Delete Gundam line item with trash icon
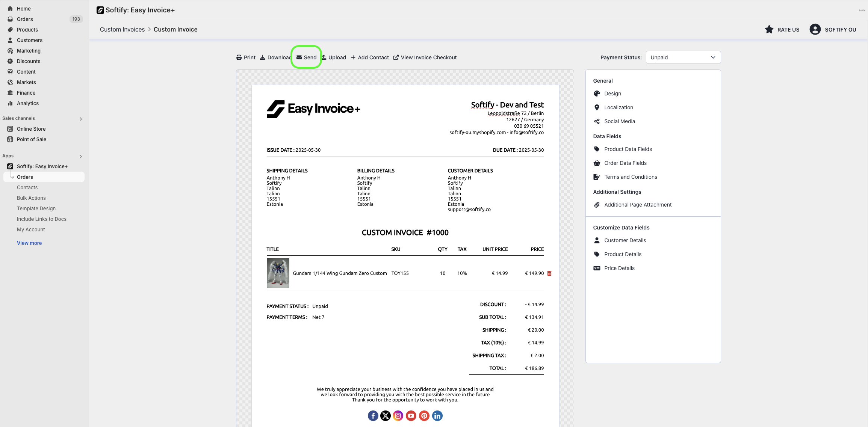Screen dimensions: 868x427 pos(549,273)
